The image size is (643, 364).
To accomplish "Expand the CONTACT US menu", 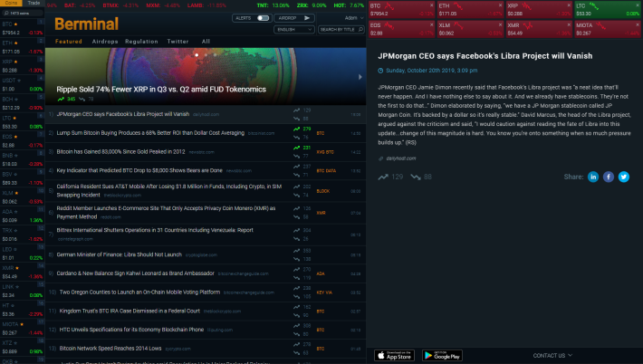I will (x=552, y=355).
